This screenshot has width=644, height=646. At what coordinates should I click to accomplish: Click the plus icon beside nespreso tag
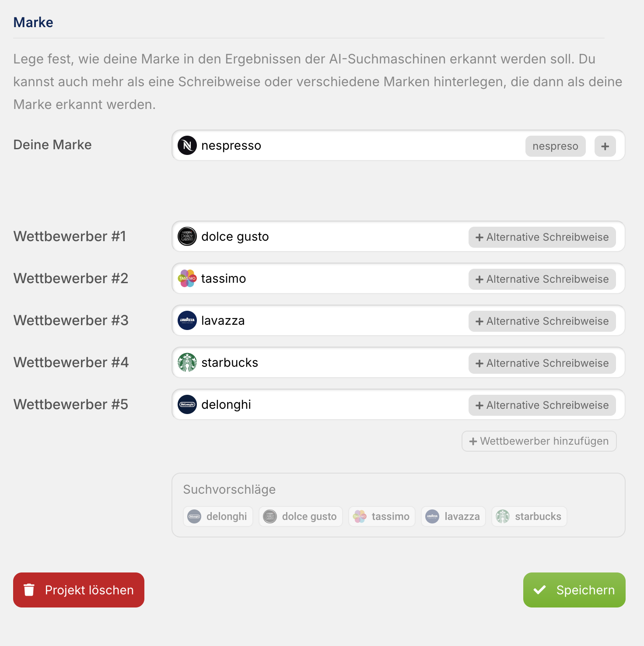(605, 146)
